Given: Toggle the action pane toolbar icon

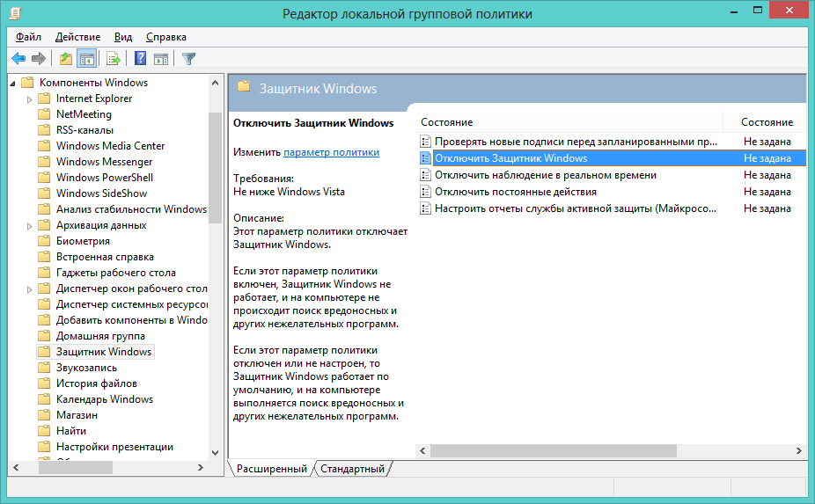Looking at the screenshot, I should click(161, 59).
